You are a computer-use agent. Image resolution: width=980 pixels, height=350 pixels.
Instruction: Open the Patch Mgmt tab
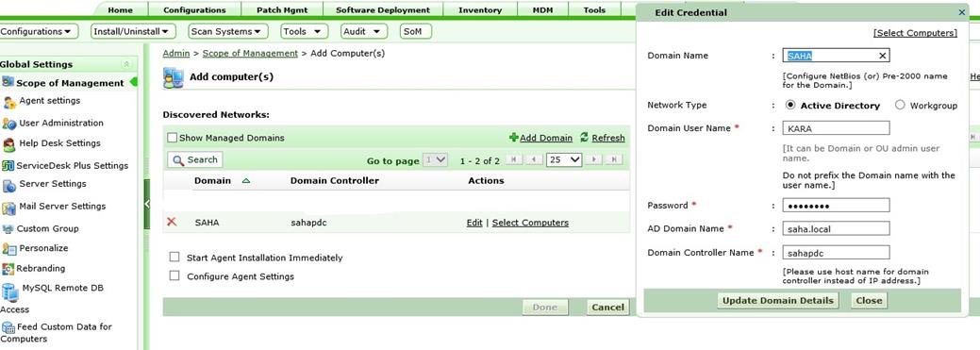pyautogui.click(x=282, y=10)
